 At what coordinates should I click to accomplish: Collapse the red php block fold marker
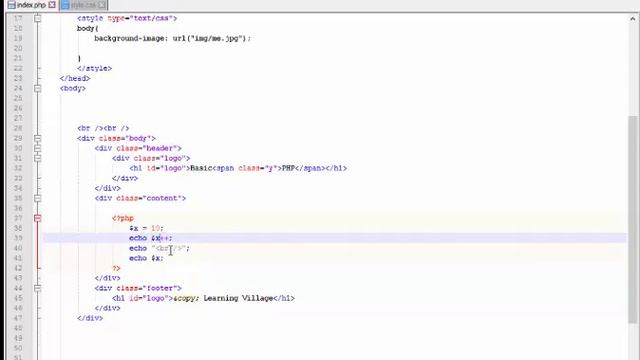38,218
